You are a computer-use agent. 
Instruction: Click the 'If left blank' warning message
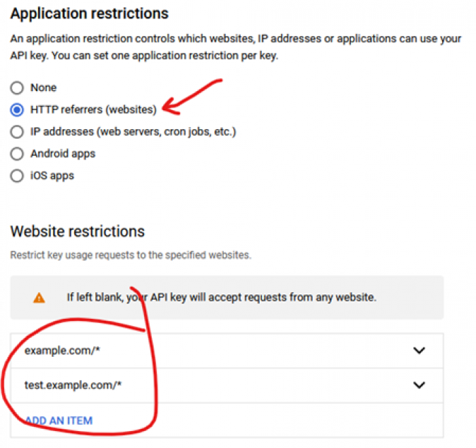pyautogui.click(x=221, y=297)
